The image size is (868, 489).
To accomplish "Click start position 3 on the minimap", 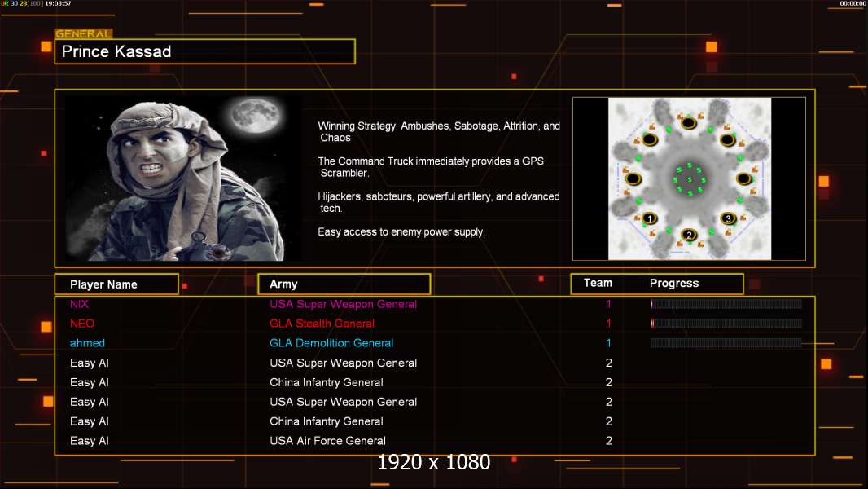I will pyautogui.click(x=728, y=218).
